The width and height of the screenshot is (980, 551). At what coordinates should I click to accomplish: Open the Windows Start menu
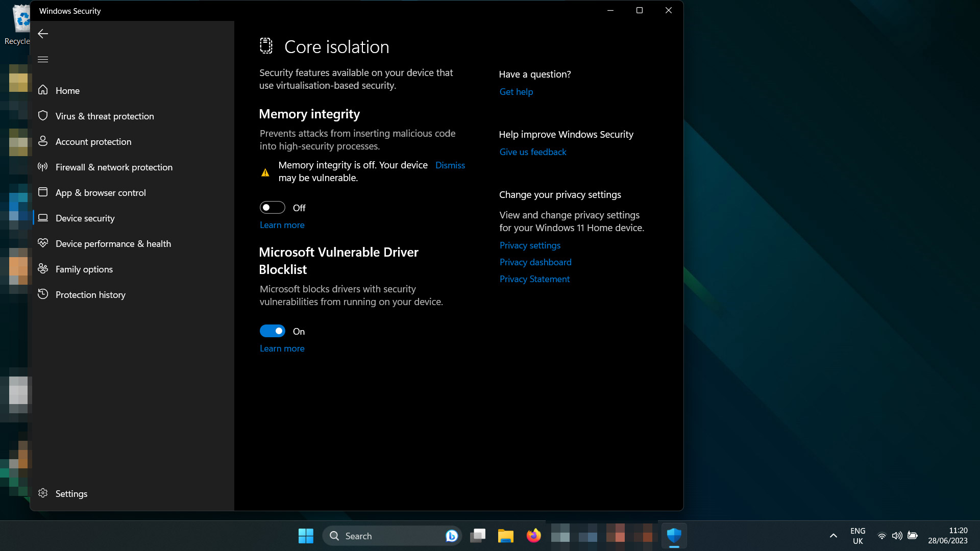[306, 536]
